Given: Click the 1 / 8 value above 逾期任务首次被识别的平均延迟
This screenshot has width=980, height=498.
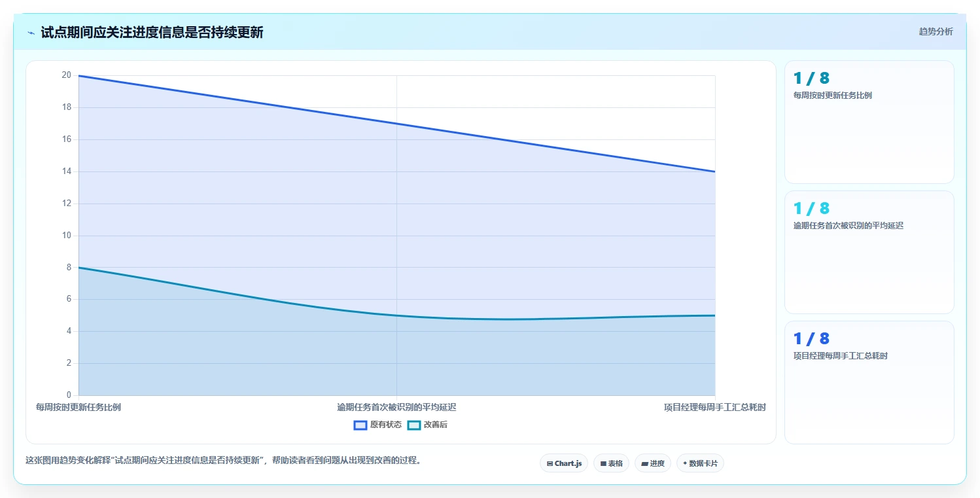Looking at the screenshot, I should [811, 209].
